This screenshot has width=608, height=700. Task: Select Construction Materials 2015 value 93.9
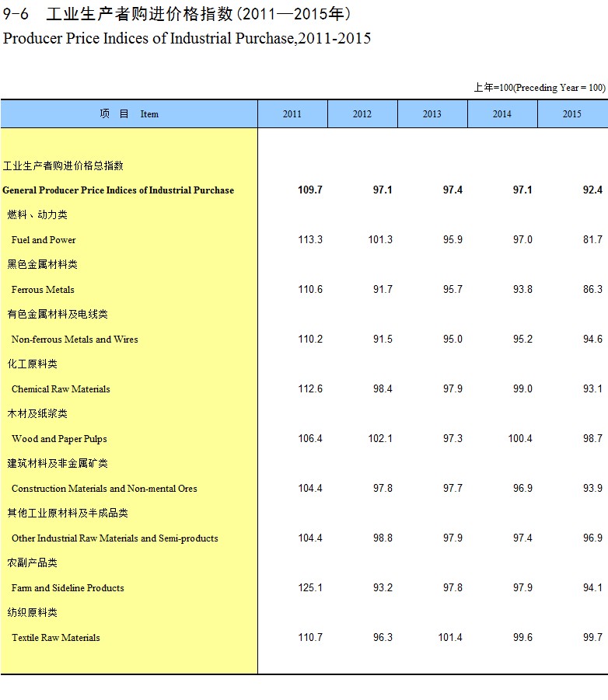tap(592, 489)
